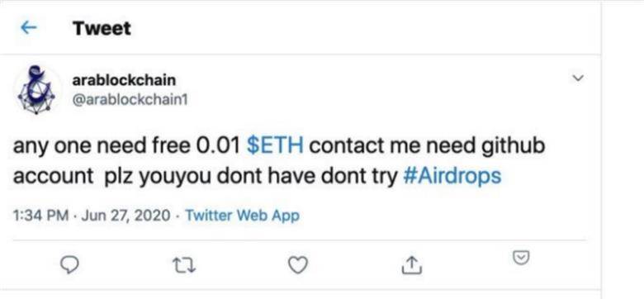644x299 pixels.
Task: Like the tweet with the heart icon
Action: [x=297, y=265]
